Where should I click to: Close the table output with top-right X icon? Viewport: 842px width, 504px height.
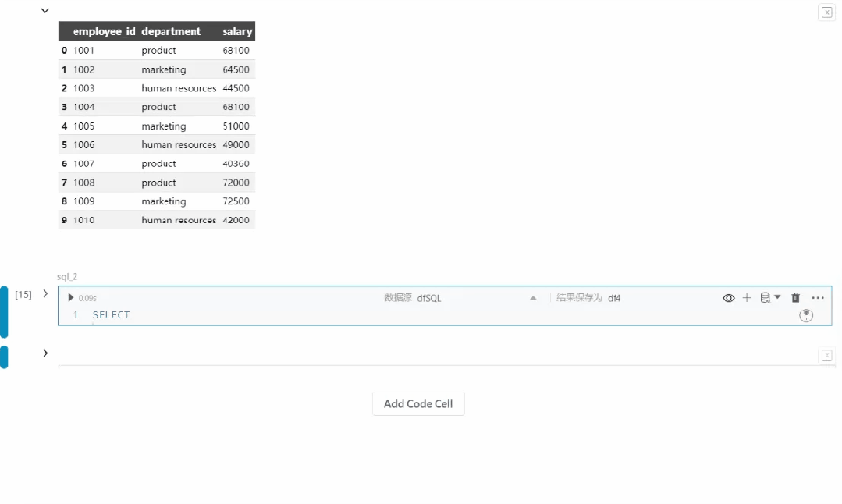point(826,12)
